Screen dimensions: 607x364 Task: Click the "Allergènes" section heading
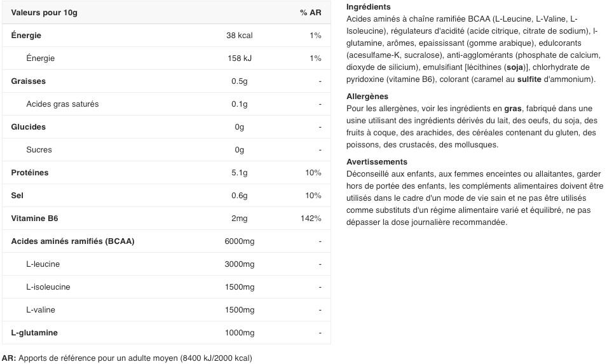click(367, 97)
